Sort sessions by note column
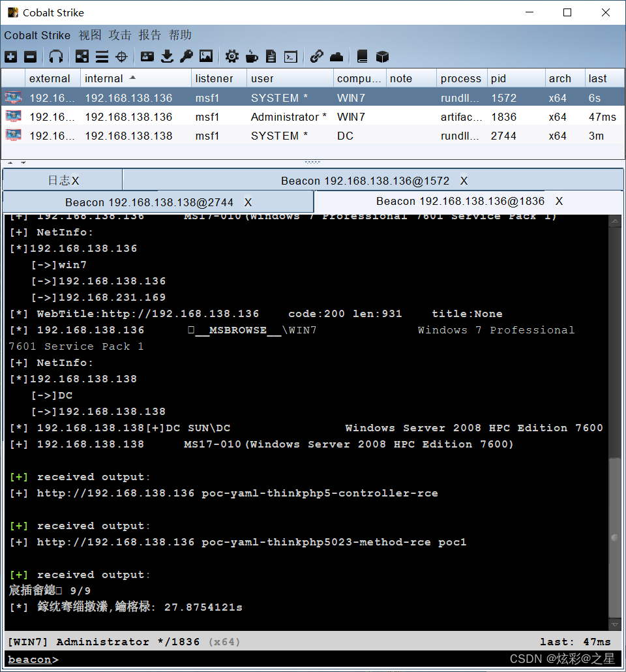626x672 pixels. (411, 78)
